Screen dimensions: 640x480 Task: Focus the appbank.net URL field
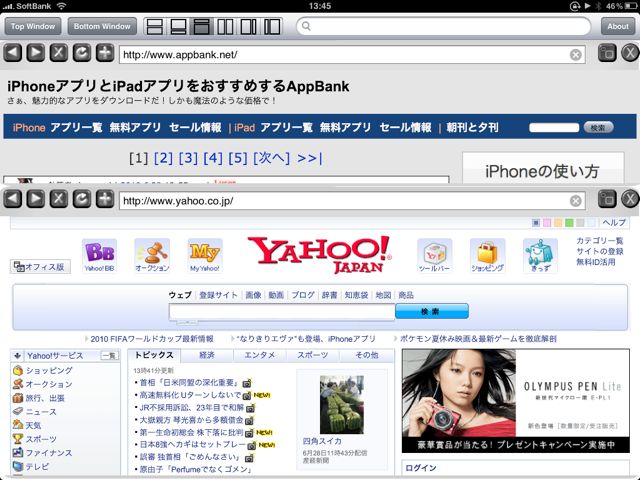point(352,54)
